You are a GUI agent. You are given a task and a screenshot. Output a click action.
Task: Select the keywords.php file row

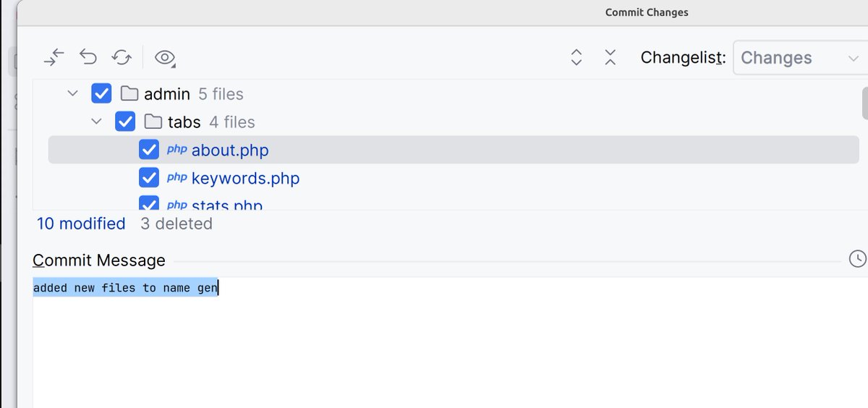click(x=454, y=178)
